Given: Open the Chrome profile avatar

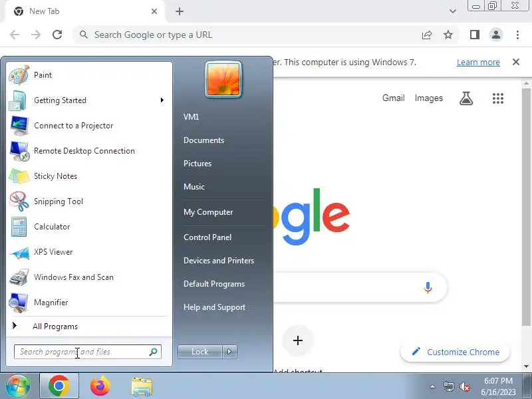Looking at the screenshot, I should (x=496, y=35).
